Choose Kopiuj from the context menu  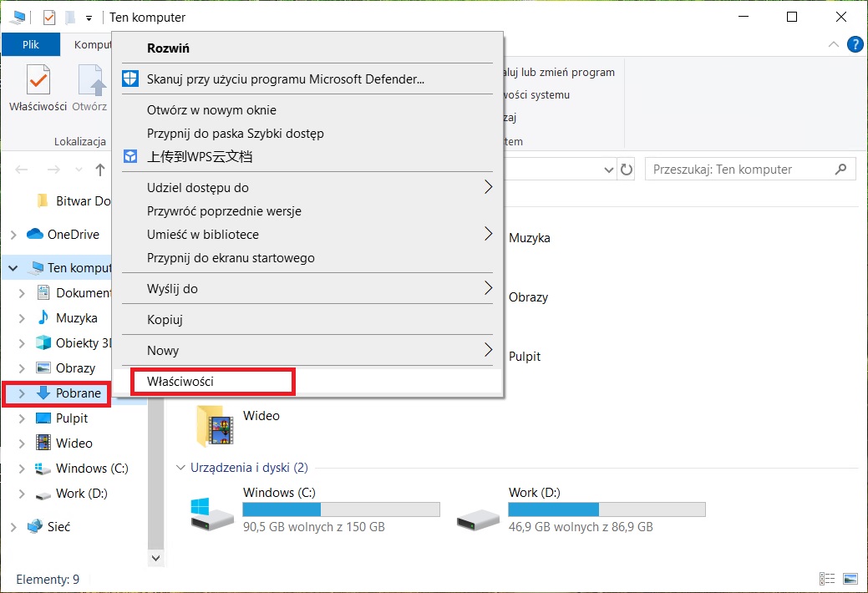point(165,320)
